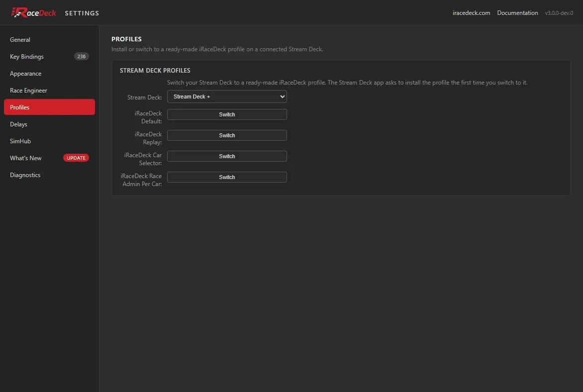Click the 'iRaceDeck Replay:' label
Image resolution: width=583 pixels, height=392 pixels.
(148, 138)
